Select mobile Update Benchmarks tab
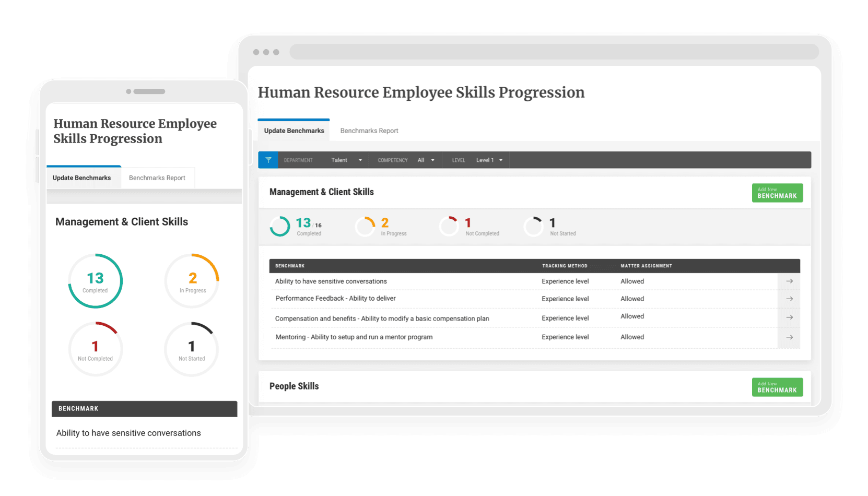The height and width of the screenshot is (496, 868). (82, 178)
